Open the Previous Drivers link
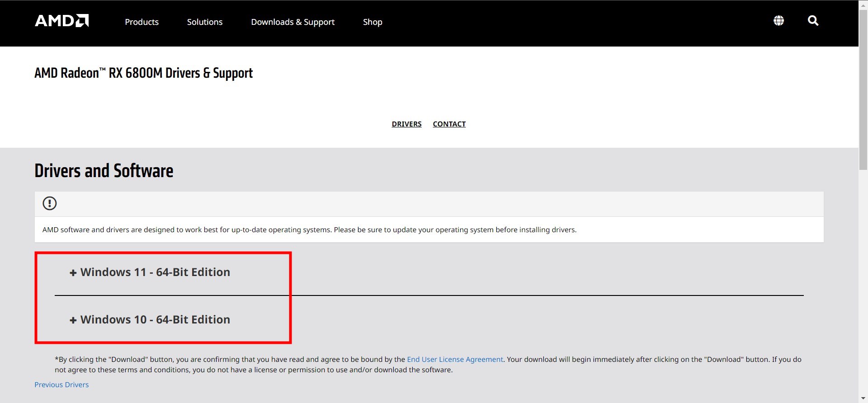868x403 pixels. tap(61, 384)
